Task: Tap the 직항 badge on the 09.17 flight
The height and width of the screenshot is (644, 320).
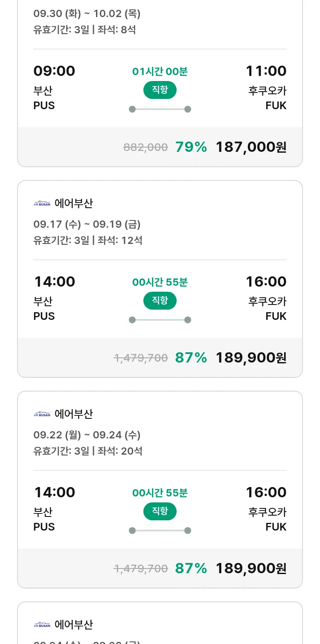Action: (x=160, y=301)
